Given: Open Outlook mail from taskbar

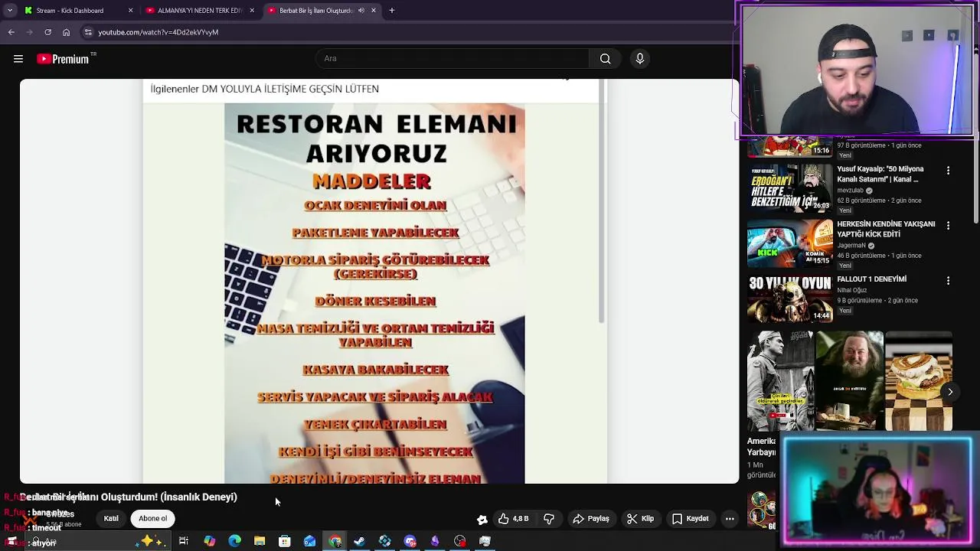Looking at the screenshot, I should pos(309,541).
